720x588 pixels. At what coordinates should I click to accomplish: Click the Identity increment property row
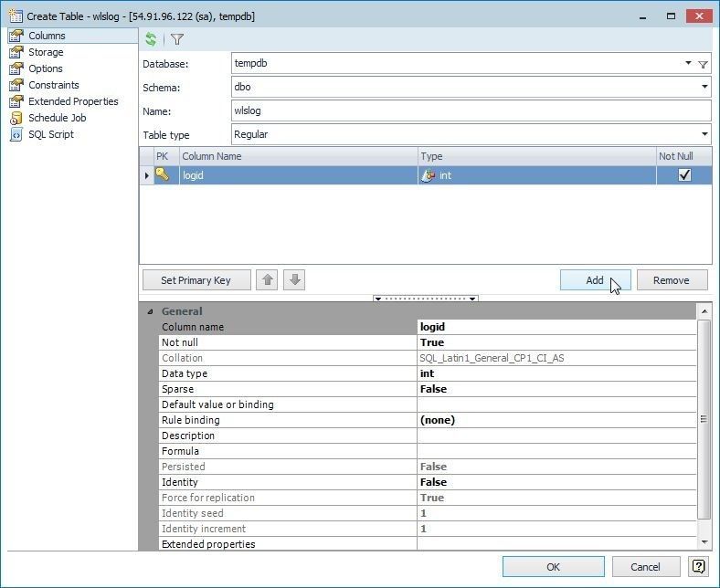pos(428,529)
